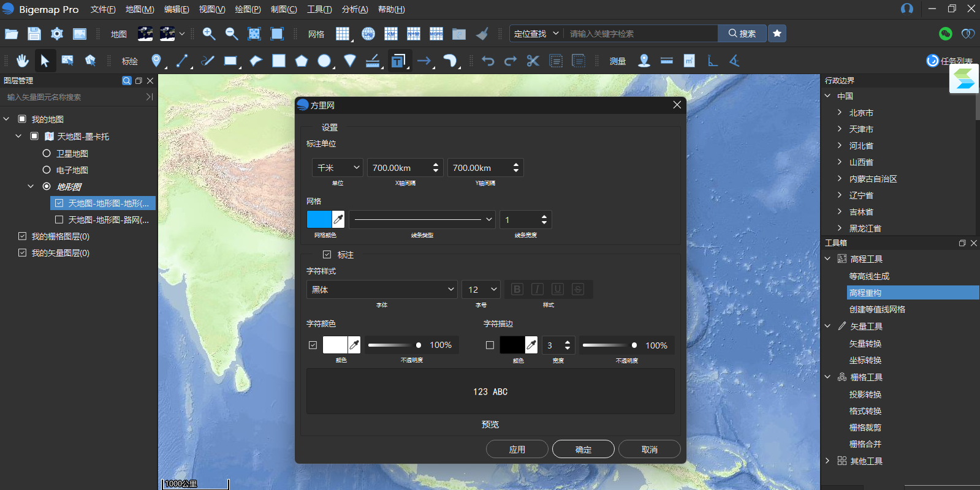This screenshot has width=980, height=490.
Task: Click the 取消 button
Action: 649,449
